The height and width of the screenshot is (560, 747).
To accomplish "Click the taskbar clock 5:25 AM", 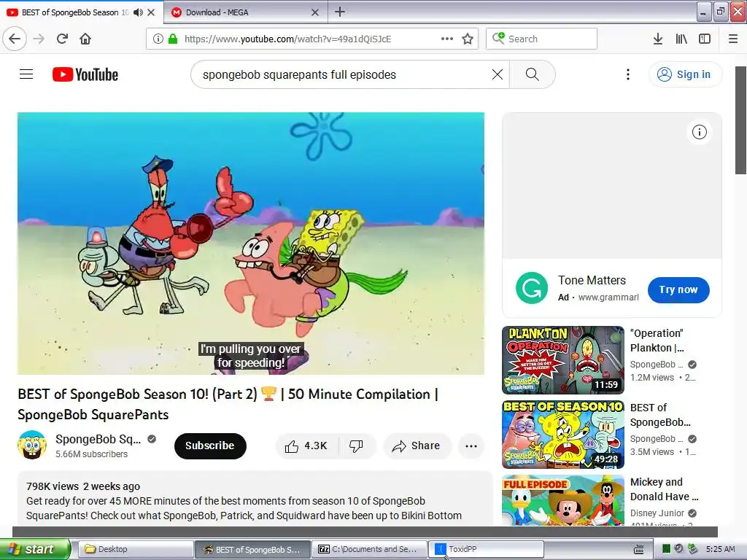I will point(720,549).
